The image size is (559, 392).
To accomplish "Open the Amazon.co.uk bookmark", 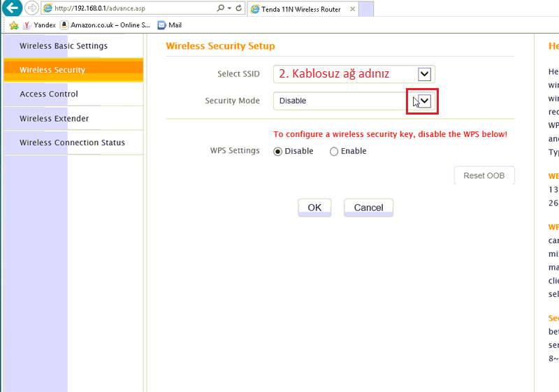I will click(x=105, y=25).
